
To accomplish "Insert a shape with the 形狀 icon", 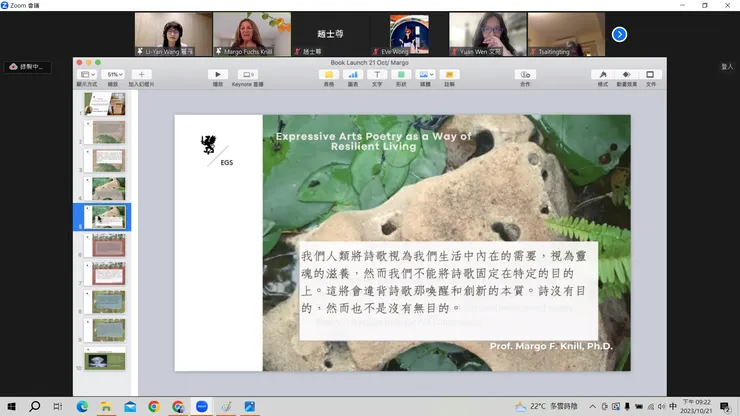I will (x=401, y=75).
